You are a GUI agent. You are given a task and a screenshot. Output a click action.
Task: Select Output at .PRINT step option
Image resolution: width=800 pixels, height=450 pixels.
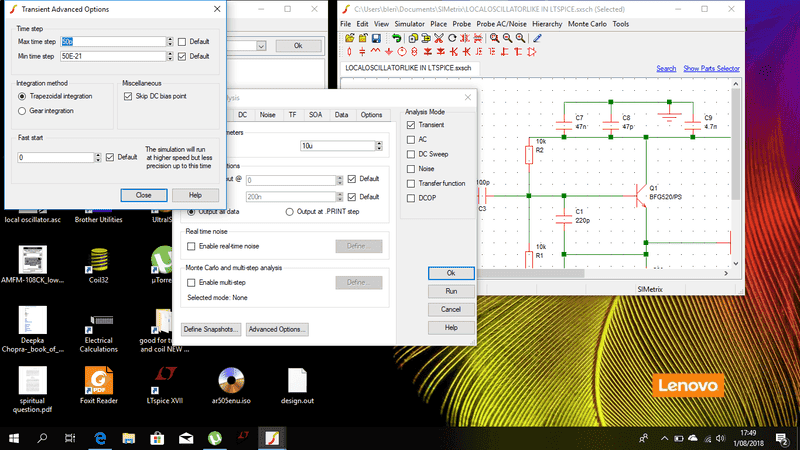coord(289,212)
